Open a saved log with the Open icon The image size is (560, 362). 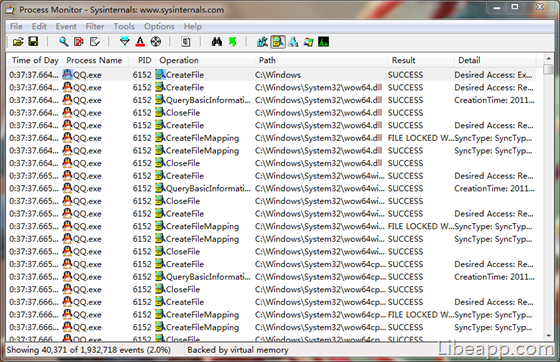(18, 42)
